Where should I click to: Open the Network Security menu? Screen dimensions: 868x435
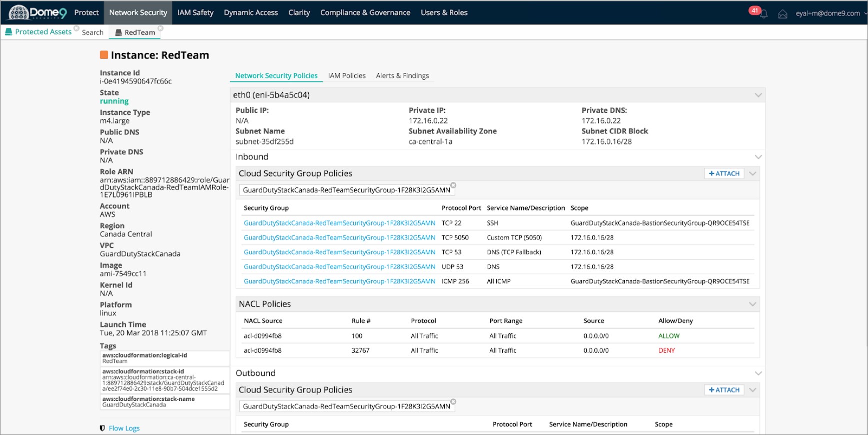click(138, 13)
